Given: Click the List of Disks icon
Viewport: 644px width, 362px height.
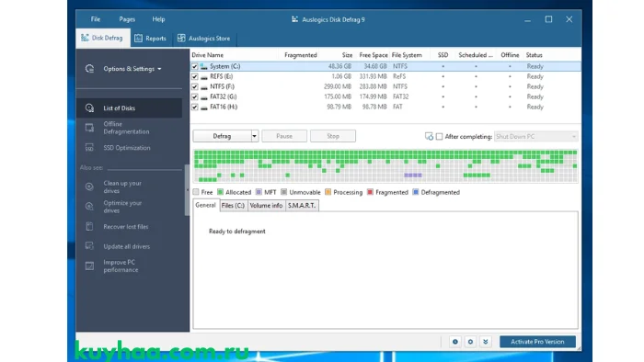Looking at the screenshot, I should pyautogui.click(x=89, y=108).
